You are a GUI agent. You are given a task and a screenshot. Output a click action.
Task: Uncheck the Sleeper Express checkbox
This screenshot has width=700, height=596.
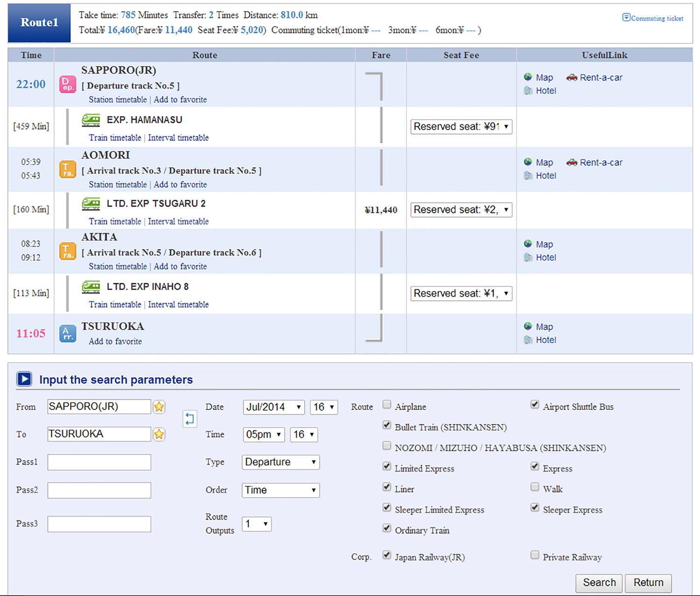click(x=535, y=507)
